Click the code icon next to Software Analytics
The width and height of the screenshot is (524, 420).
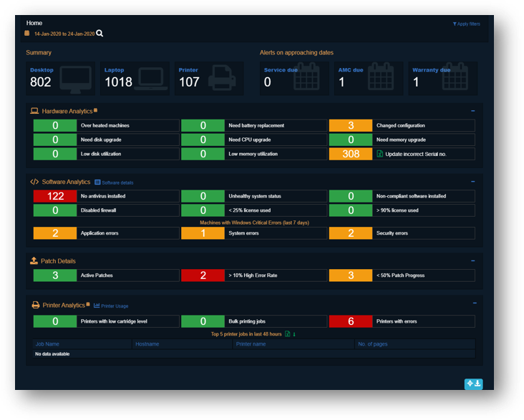tap(34, 182)
